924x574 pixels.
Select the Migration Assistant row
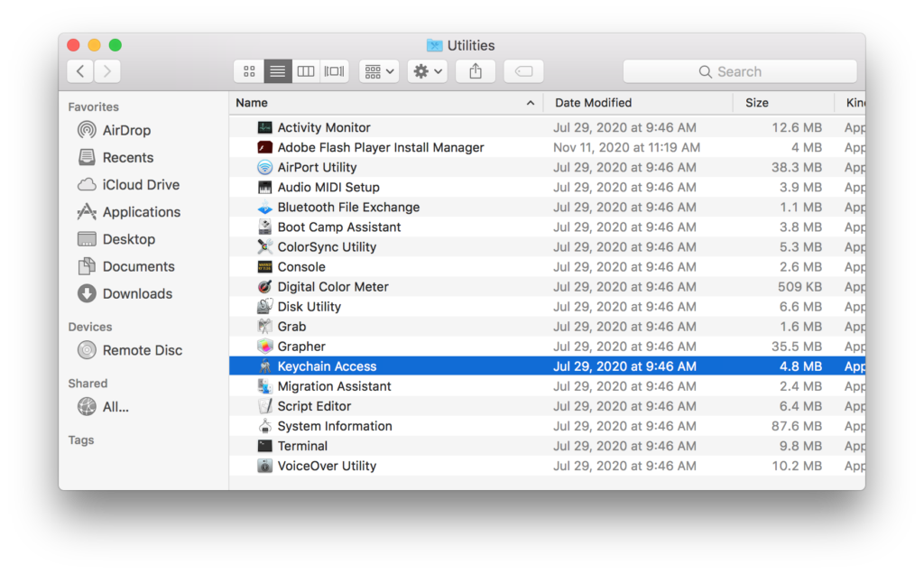coord(334,386)
